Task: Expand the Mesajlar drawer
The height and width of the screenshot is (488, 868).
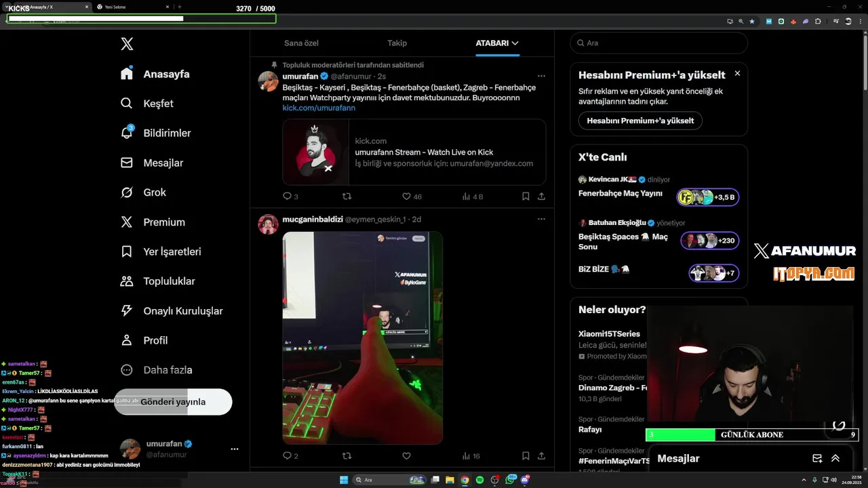Action: click(835, 458)
